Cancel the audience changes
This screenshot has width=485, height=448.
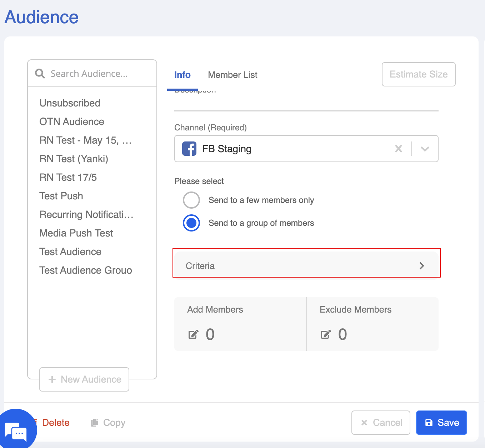pyautogui.click(x=381, y=423)
